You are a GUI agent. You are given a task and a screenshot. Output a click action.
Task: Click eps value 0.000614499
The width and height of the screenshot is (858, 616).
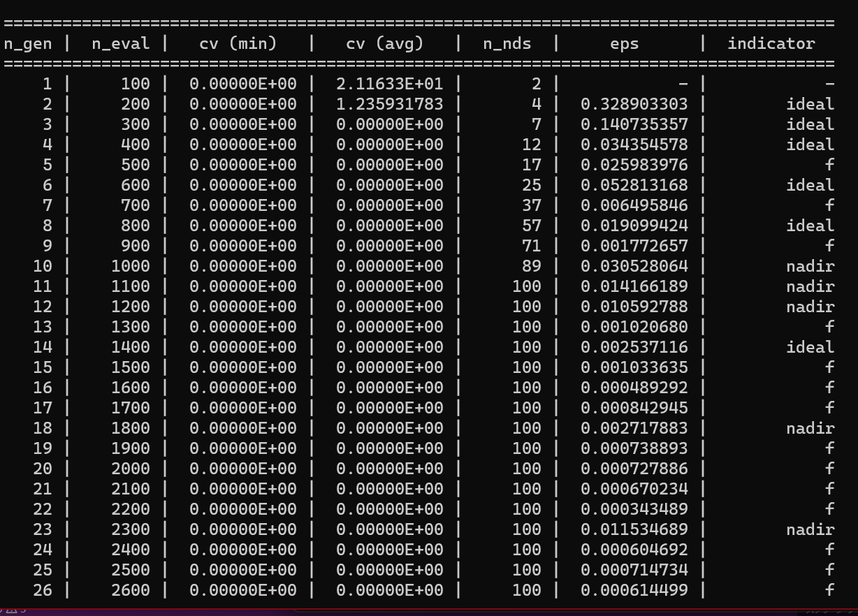[x=634, y=591]
